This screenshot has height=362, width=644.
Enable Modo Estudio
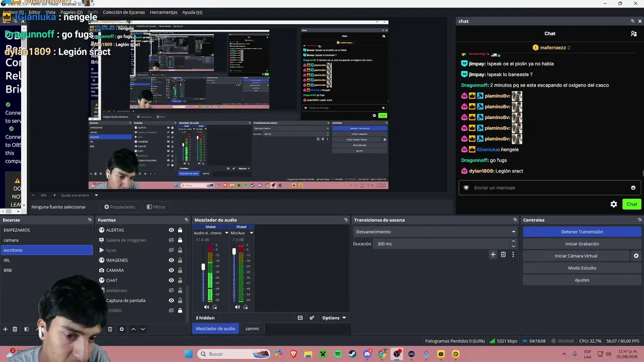point(582,268)
